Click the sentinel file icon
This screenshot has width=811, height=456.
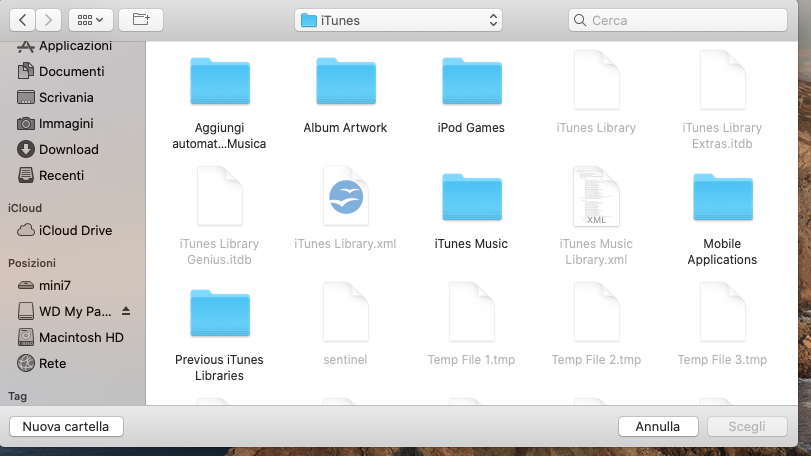click(x=346, y=312)
